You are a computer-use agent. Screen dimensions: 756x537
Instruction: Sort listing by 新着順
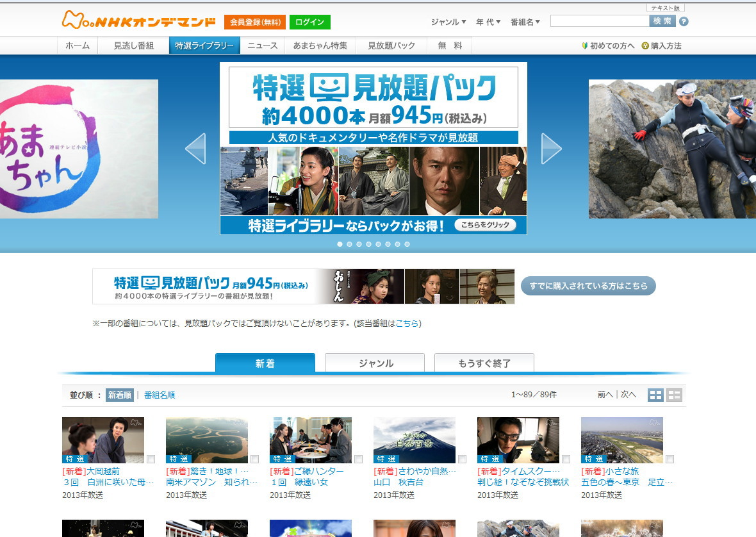[120, 395]
